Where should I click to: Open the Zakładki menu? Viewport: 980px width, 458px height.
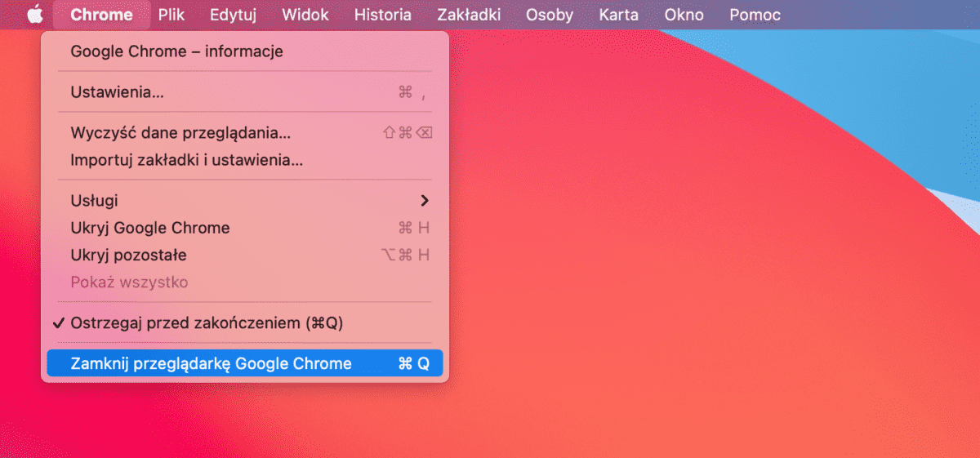(x=469, y=15)
